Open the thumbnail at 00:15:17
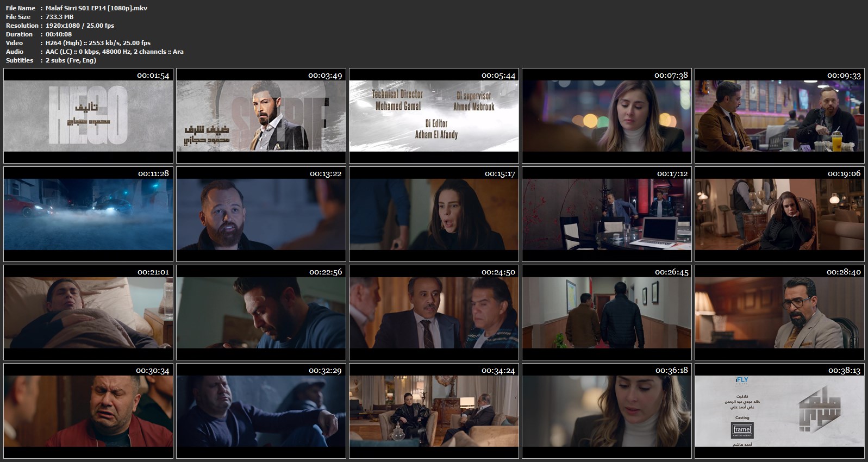868x462 pixels. tap(434, 214)
